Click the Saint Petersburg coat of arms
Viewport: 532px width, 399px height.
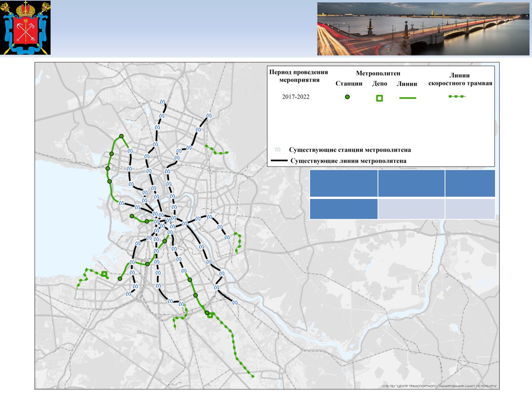coord(26,28)
